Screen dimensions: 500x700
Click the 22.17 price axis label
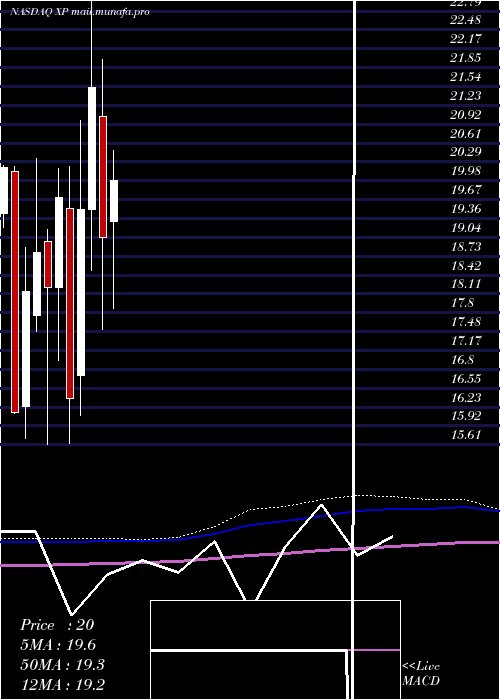[x=466, y=39]
